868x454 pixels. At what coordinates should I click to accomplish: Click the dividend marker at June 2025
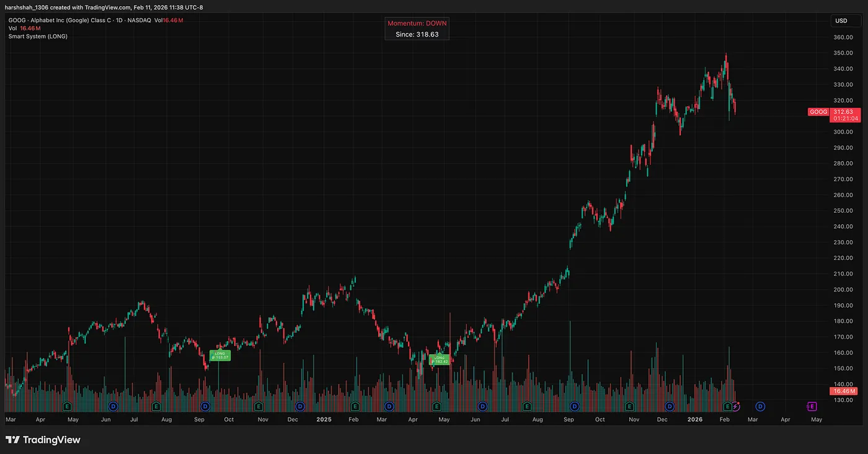pyautogui.click(x=482, y=406)
